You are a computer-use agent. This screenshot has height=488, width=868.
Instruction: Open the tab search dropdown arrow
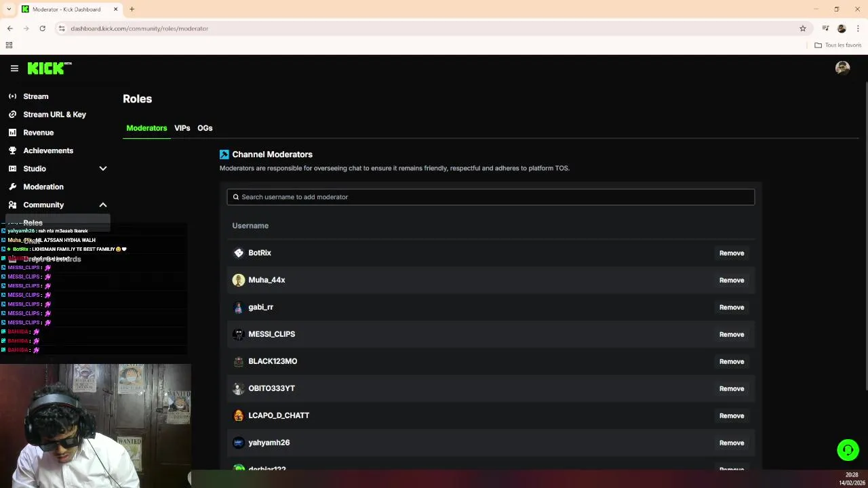(x=9, y=9)
